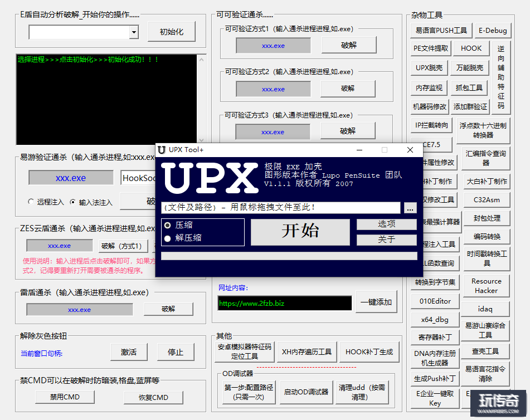Screen dimensions: 530x420
Task: Click the file path field in UPX Tool
Action: tap(281, 207)
